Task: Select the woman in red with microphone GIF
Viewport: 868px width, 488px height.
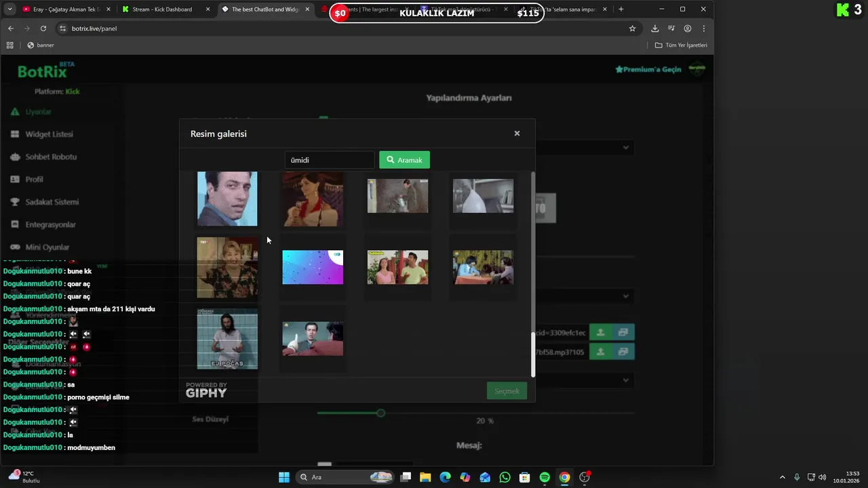Action: pyautogui.click(x=313, y=199)
